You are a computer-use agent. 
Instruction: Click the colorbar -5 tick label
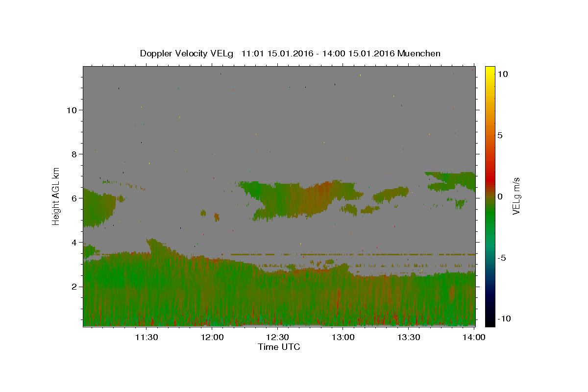502,258
